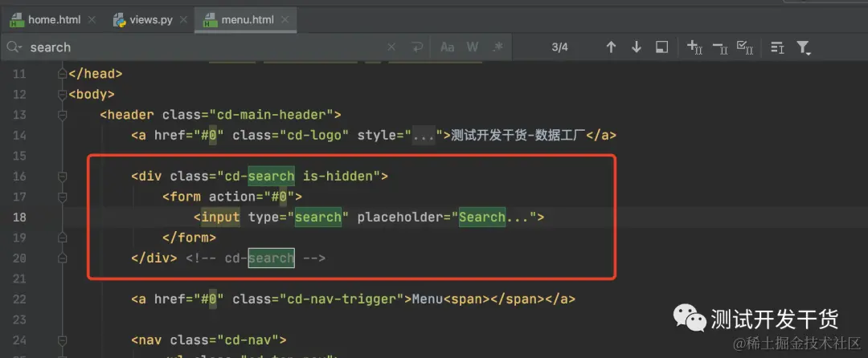Toggle Regex (.*) search option

[498, 47]
